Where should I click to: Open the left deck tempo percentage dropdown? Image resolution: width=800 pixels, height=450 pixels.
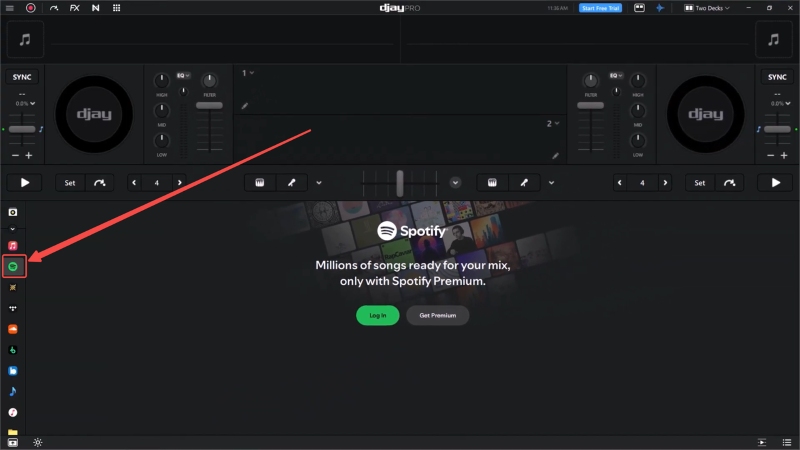25,104
